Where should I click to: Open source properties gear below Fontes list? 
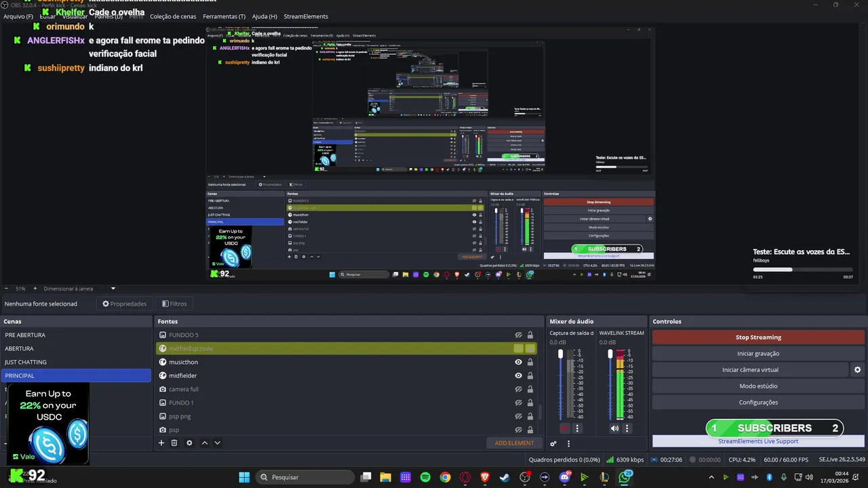coord(189,443)
